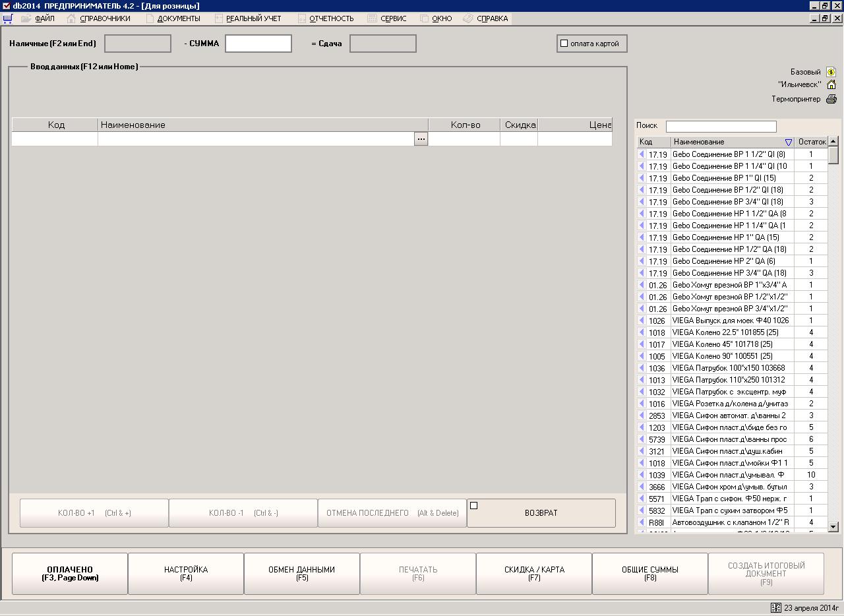
Task: Click arrow icon for VIEGA Колено 90° 100551
Action: click(642, 356)
